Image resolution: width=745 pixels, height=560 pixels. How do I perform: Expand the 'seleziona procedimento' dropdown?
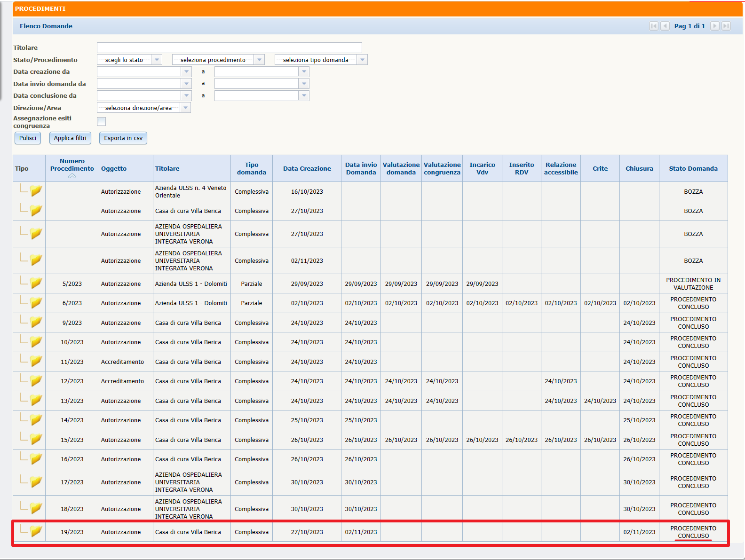(218, 60)
